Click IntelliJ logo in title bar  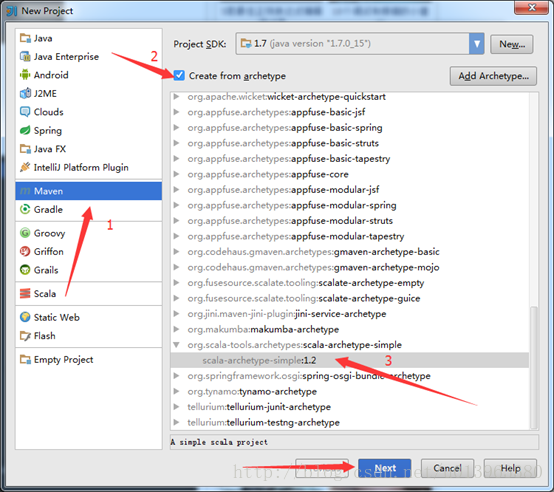(x=12, y=11)
